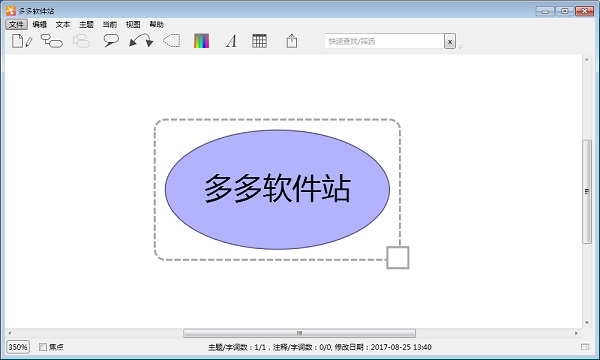Click the scroll down arrow
Image resolution: width=600 pixels, height=360 pixels.
(x=587, y=323)
